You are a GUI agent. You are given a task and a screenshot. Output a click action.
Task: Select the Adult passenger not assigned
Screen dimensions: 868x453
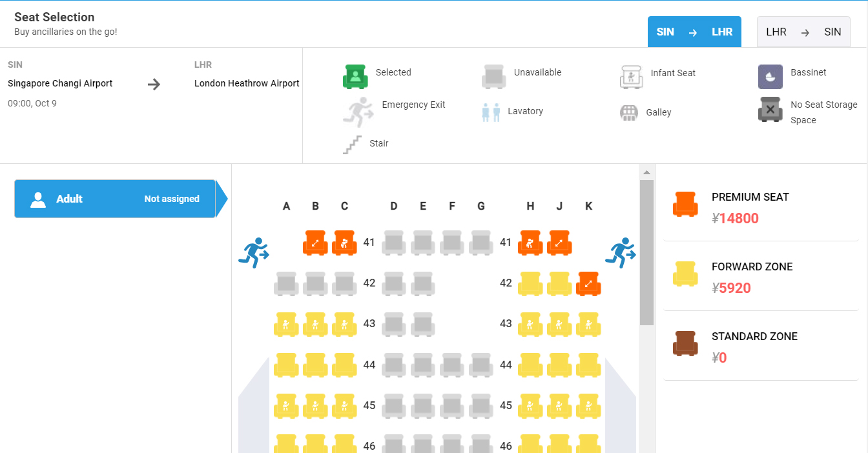point(115,199)
